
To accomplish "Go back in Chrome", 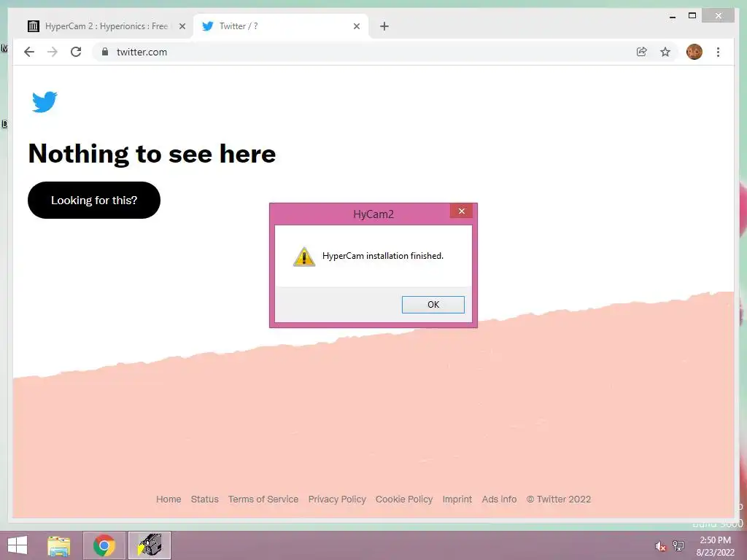I will pos(29,52).
